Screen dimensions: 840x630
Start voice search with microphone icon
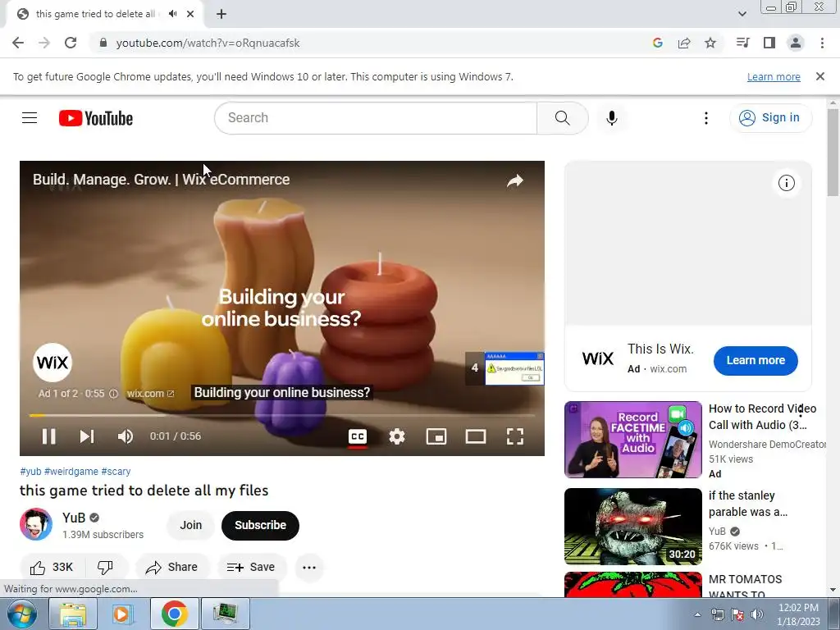pyautogui.click(x=612, y=118)
